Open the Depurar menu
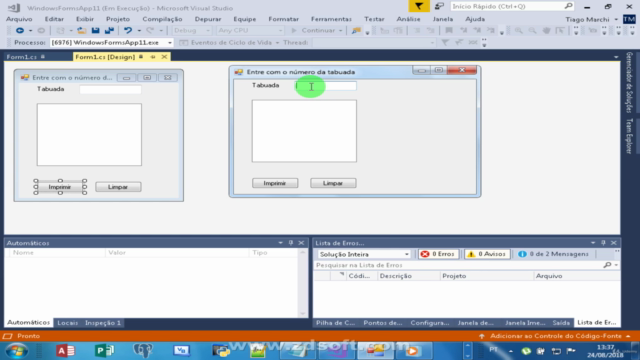This screenshot has width=640, height=360. point(208,19)
